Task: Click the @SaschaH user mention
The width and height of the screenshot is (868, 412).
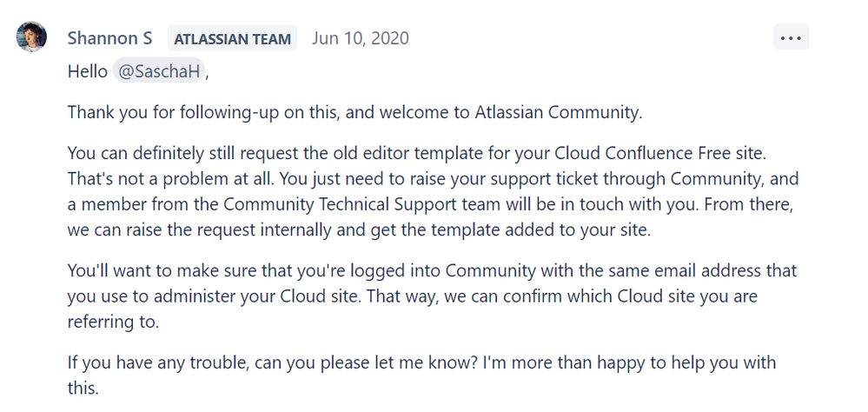Action: 159,71
